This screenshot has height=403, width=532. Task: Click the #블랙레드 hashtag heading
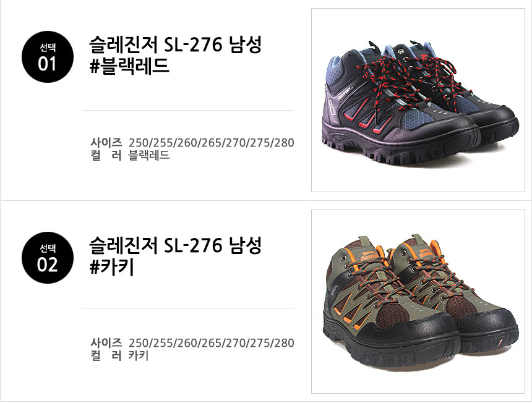tap(129, 66)
